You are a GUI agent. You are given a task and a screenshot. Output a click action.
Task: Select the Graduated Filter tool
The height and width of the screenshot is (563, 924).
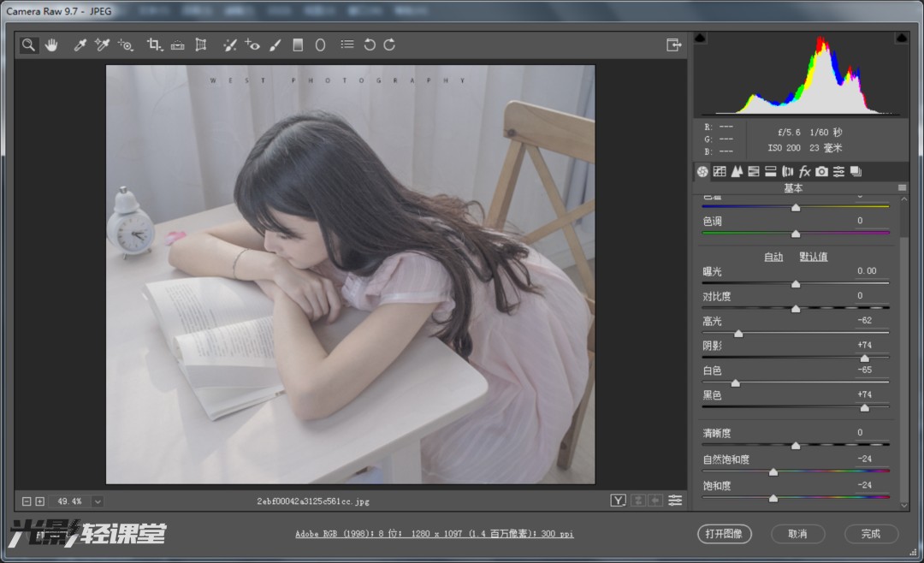tap(298, 45)
